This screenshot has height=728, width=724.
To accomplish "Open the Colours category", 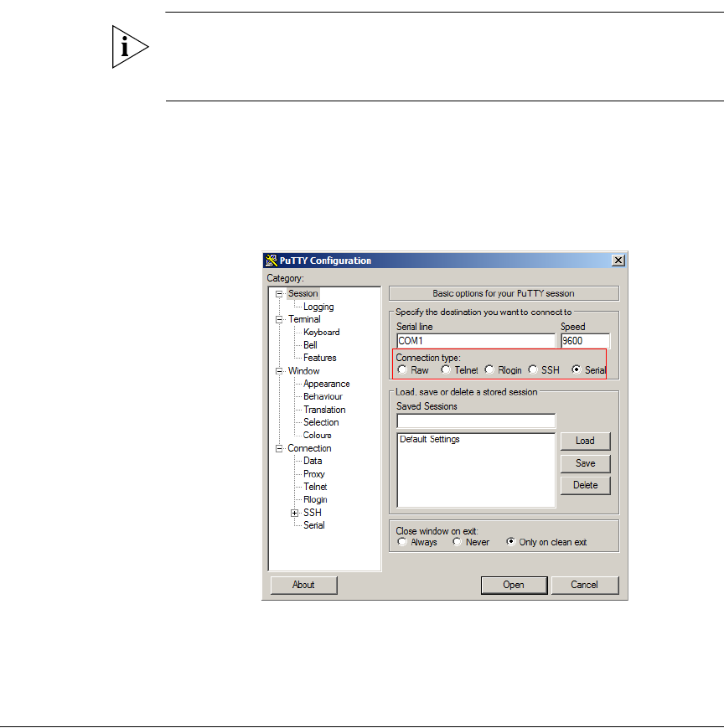I will 318,435.
